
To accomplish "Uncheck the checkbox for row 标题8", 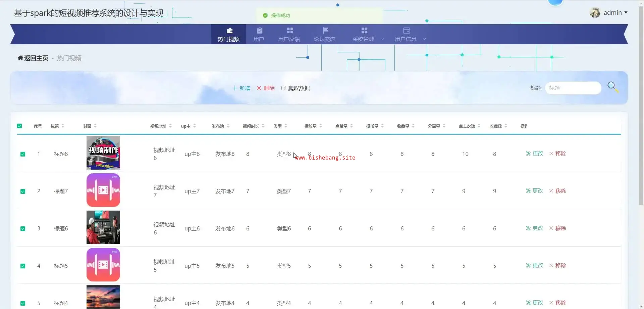I will (23, 154).
